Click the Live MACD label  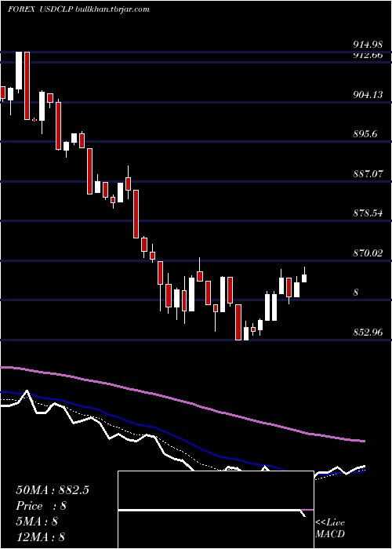click(330, 529)
